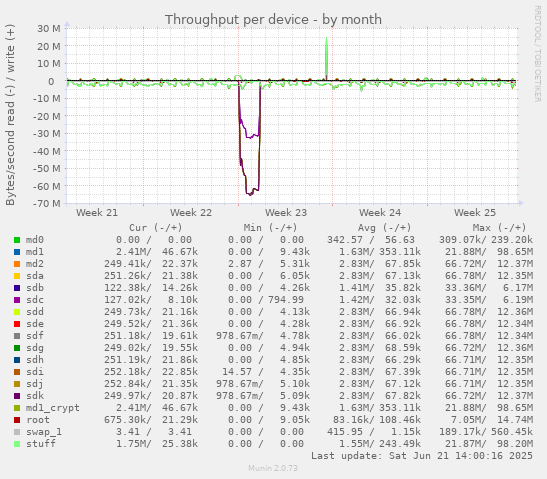Select the sdh legend label
Screen dimensions: 547x479
[35, 360]
